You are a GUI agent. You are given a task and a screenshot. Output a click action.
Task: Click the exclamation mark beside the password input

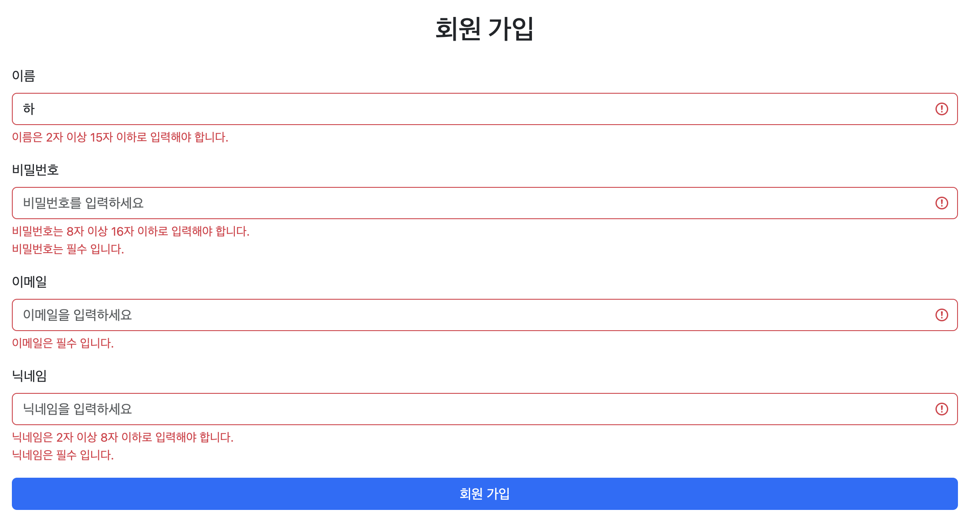[941, 203]
